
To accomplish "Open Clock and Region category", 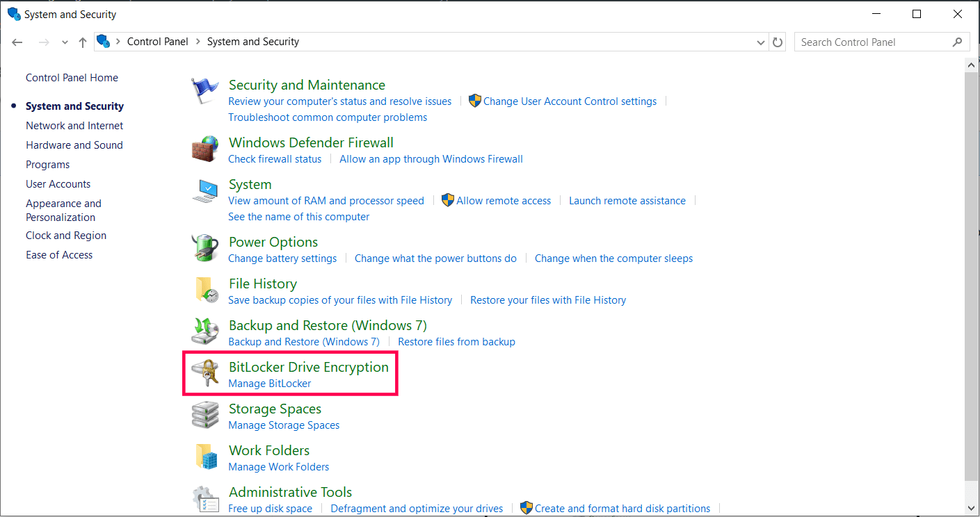I will coord(66,236).
